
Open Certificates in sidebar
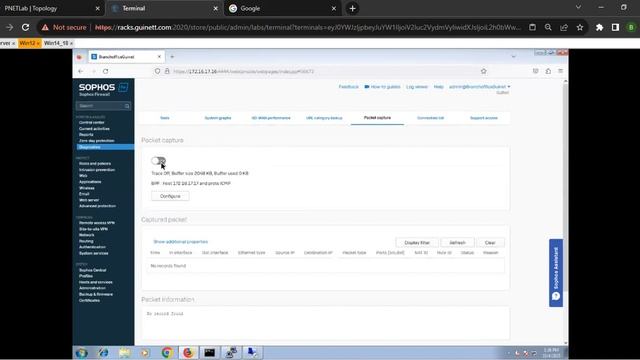(89, 300)
